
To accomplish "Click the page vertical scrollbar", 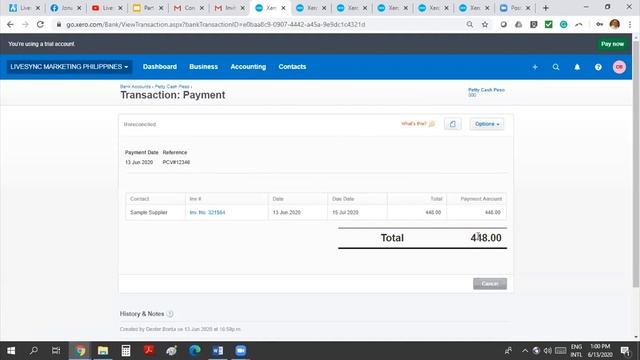I will [636, 163].
